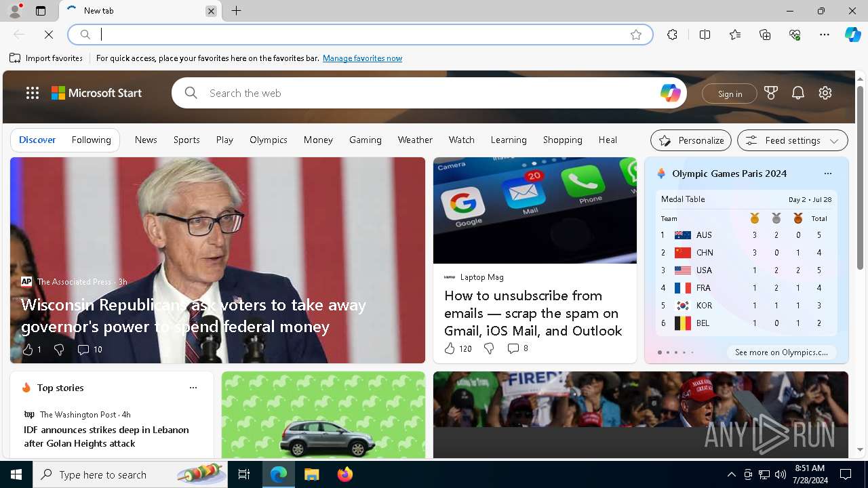
Task: Open the Weather category
Action: (415, 140)
